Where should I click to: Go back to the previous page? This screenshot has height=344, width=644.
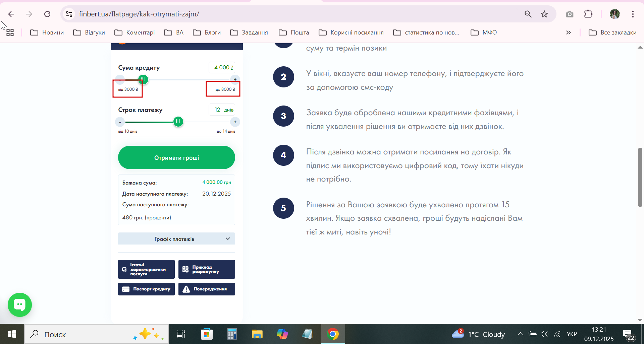(x=11, y=14)
